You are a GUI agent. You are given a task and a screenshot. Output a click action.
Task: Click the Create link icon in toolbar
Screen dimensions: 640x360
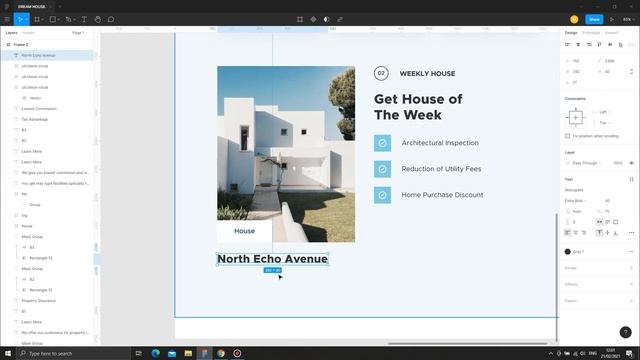pos(340,19)
